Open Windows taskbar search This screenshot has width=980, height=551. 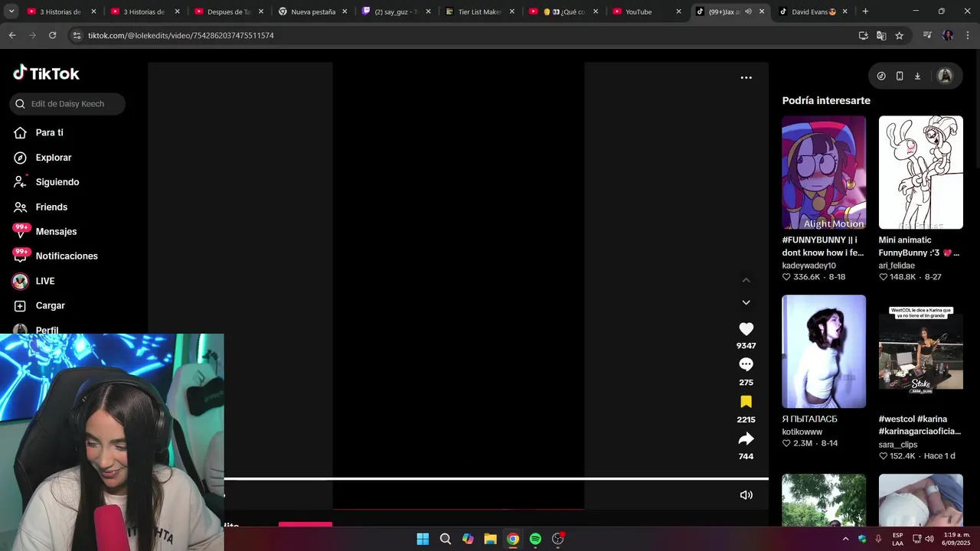click(445, 539)
